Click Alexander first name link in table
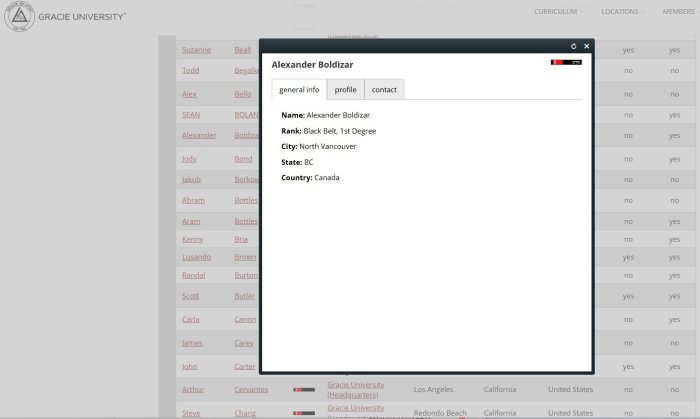The height and width of the screenshot is (419, 700). click(199, 135)
